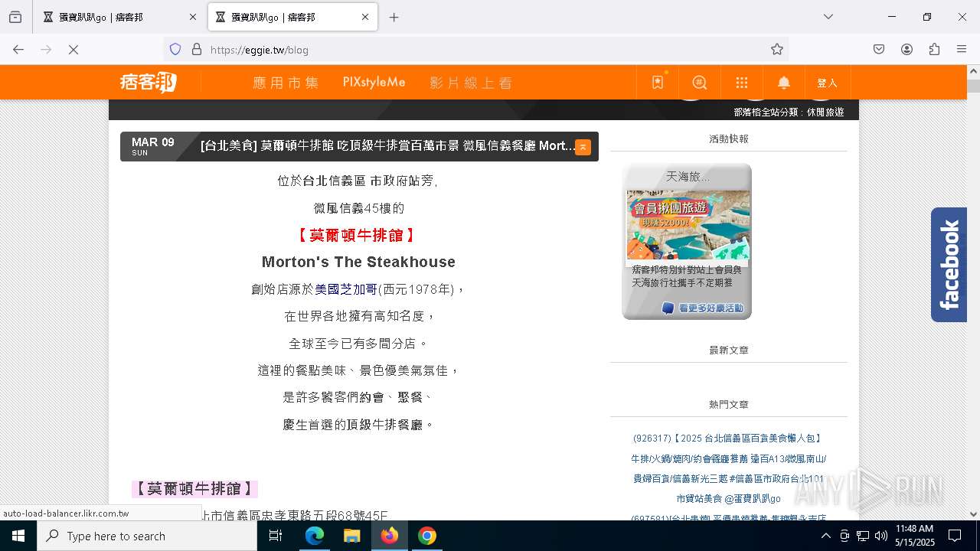Show hidden system tray icons
Image resolution: width=980 pixels, height=551 pixels.
825,536
